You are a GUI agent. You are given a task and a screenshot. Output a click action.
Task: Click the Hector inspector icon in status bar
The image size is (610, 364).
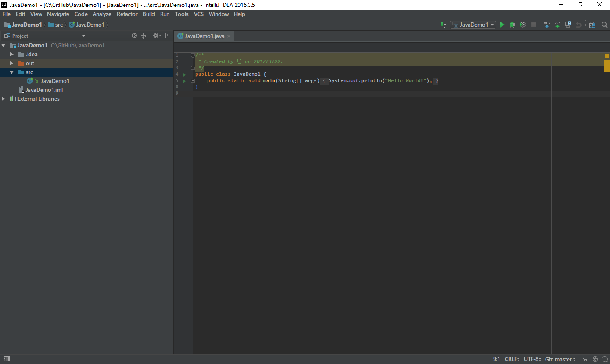pyautogui.click(x=595, y=359)
